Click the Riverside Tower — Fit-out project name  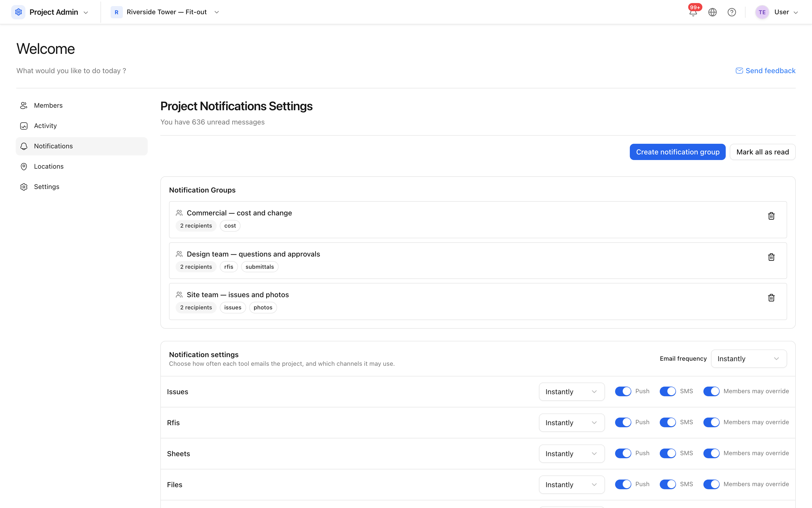click(x=166, y=12)
